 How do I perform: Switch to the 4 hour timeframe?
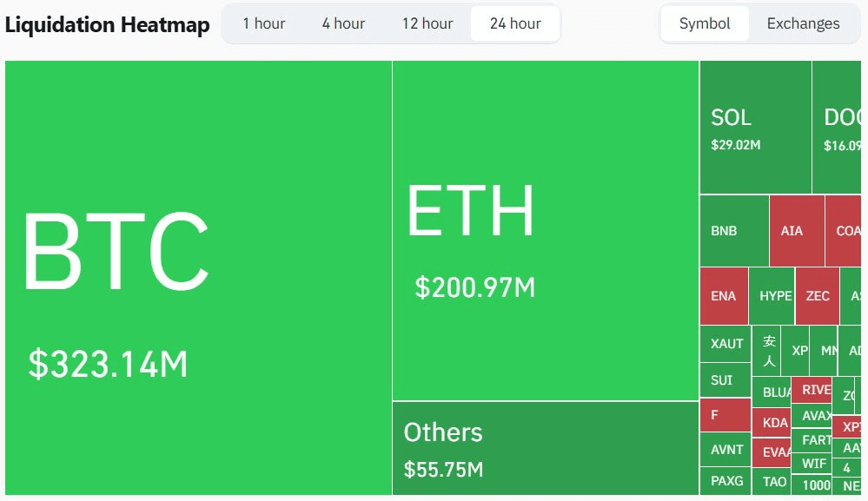pyautogui.click(x=343, y=23)
